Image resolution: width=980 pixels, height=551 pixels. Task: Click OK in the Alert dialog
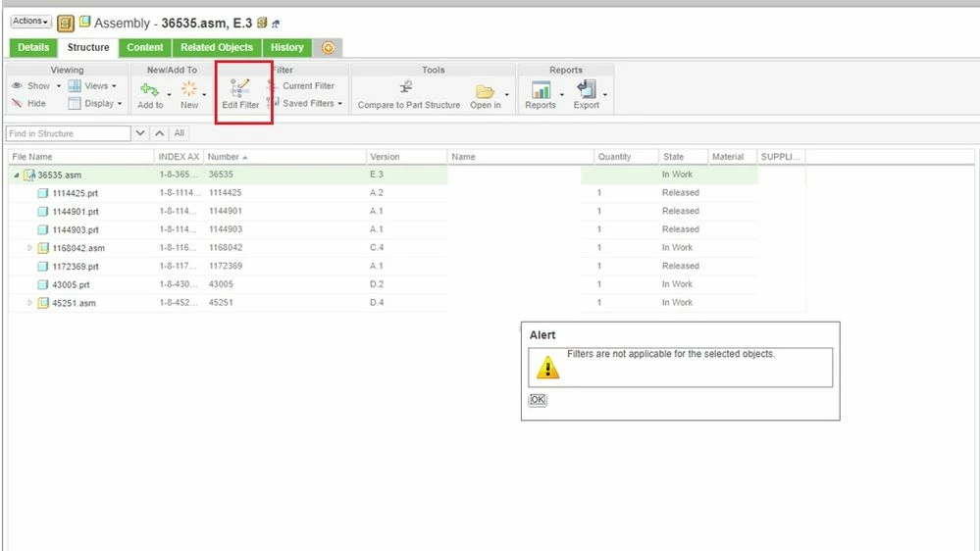point(538,400)
